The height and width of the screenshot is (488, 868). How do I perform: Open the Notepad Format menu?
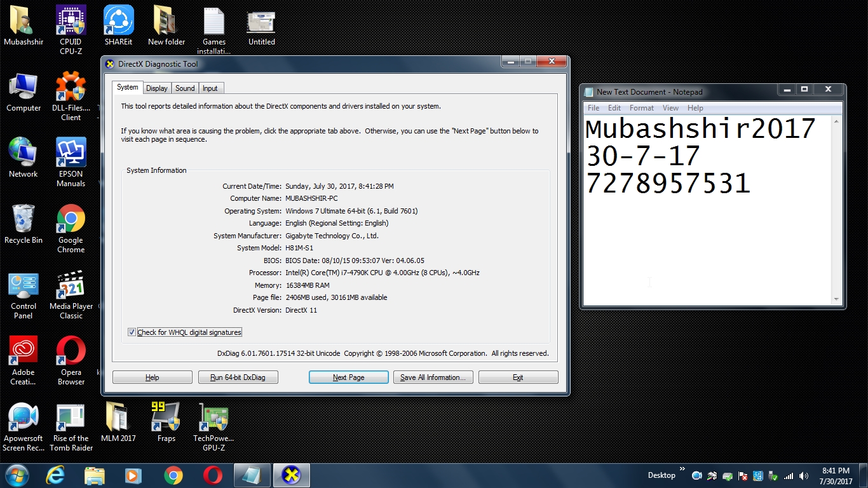coord(642,108)
